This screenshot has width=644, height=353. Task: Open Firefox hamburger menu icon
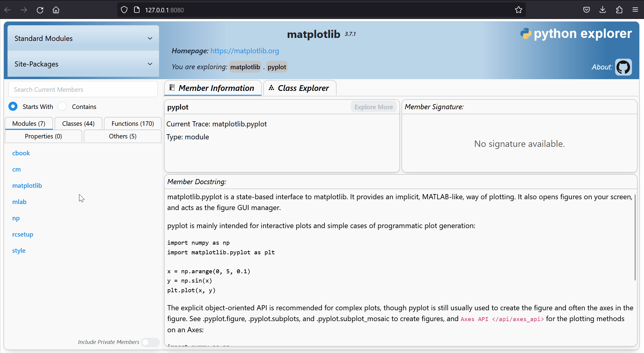click(635, 10)
